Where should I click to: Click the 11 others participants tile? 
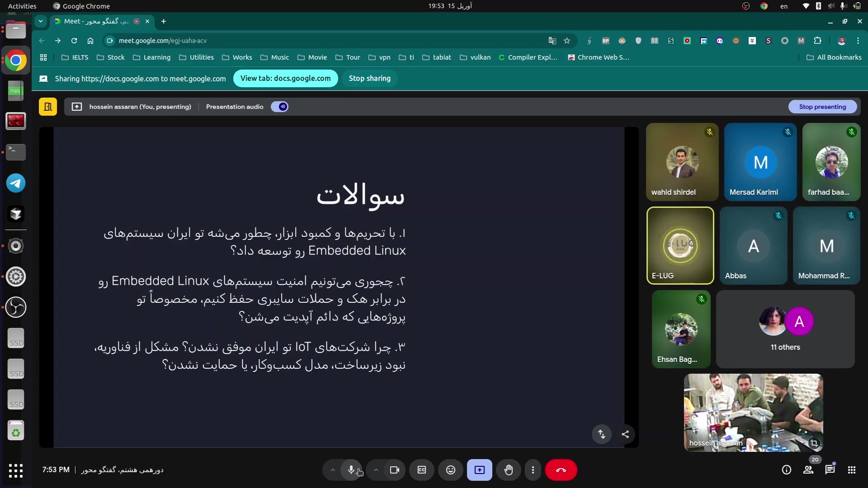tap(785, 329)
